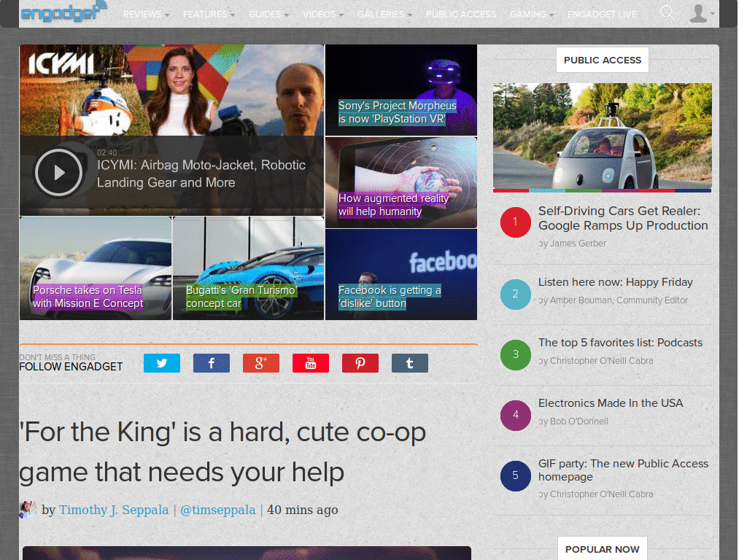The height and width of the screenshot is (560, 747).
Task: Click the Popular Now heading
Action: [x=602, y=549]
